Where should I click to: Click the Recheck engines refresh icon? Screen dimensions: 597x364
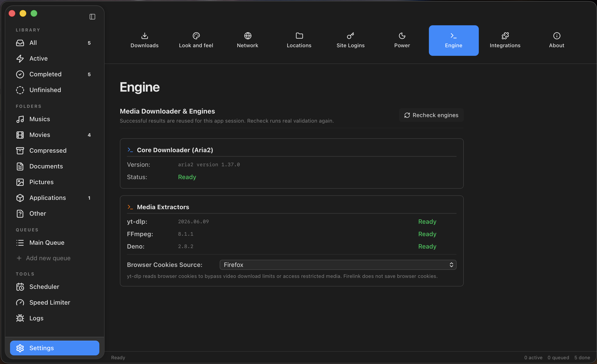pos(407,115)
